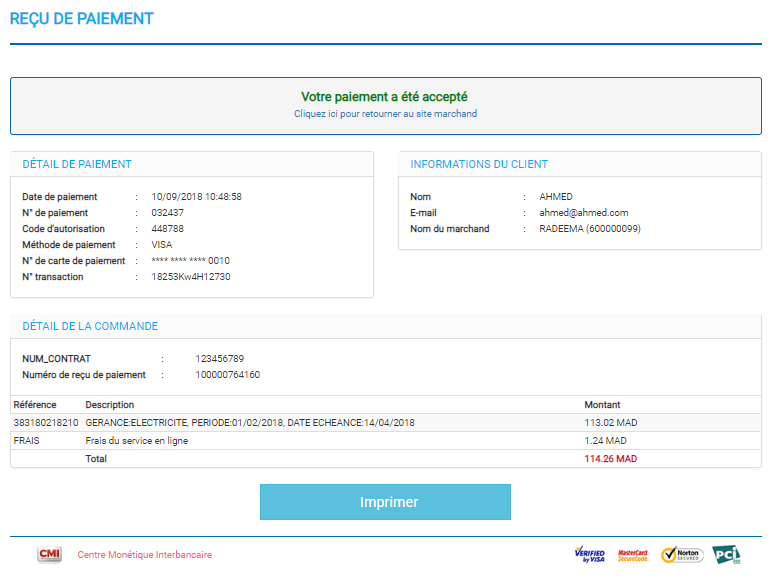Click link to return to merchant site

pos(385,114)
